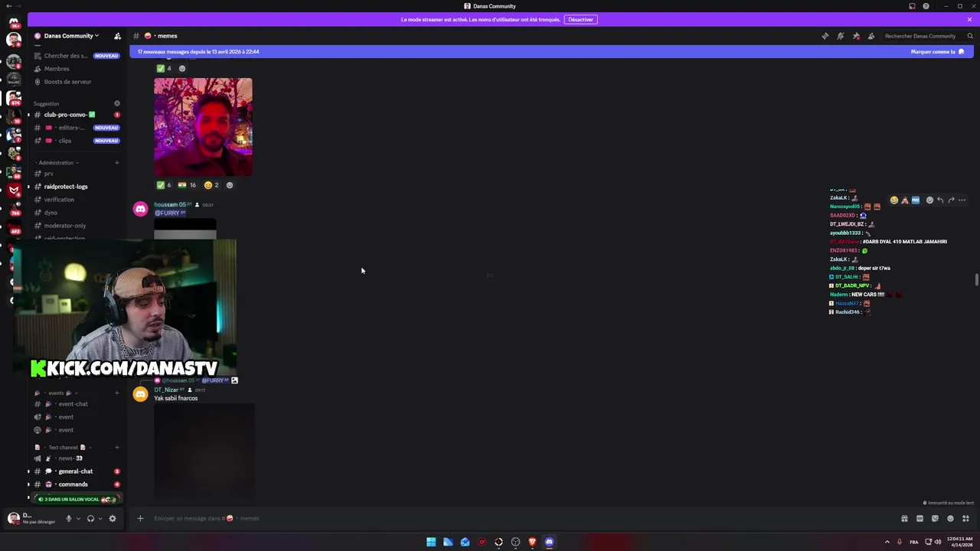Open microphone input options arrow

(77, 518)
